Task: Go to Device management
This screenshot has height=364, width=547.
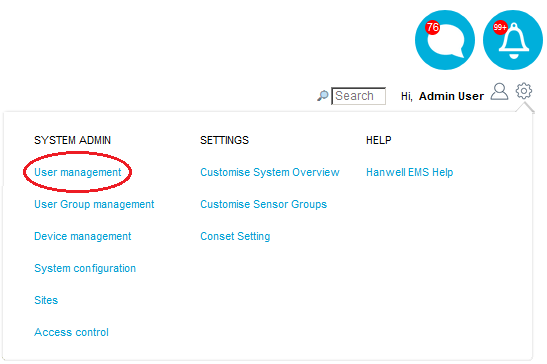Action: [x=83, y=236]
